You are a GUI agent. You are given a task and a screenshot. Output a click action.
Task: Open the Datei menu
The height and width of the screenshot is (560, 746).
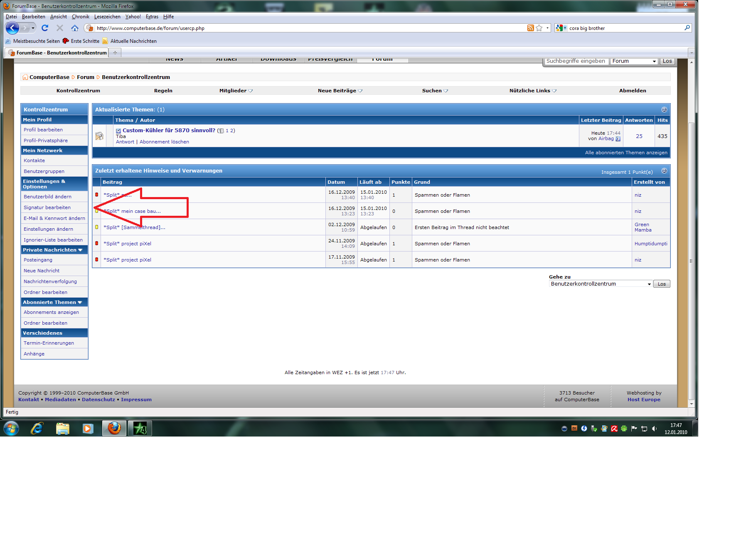[11, 17]
